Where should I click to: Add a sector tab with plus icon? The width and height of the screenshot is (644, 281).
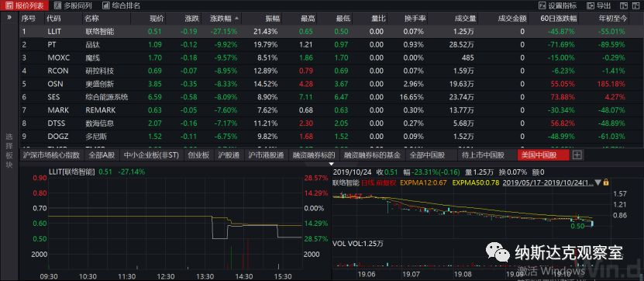(577, 155)
